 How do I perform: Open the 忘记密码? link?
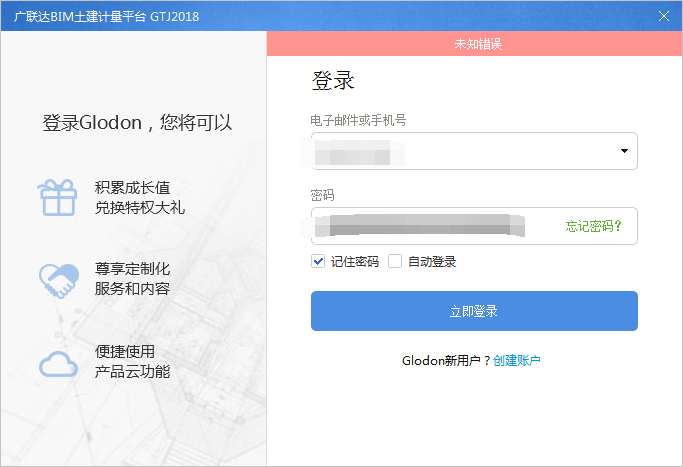[x=593, y=226]
